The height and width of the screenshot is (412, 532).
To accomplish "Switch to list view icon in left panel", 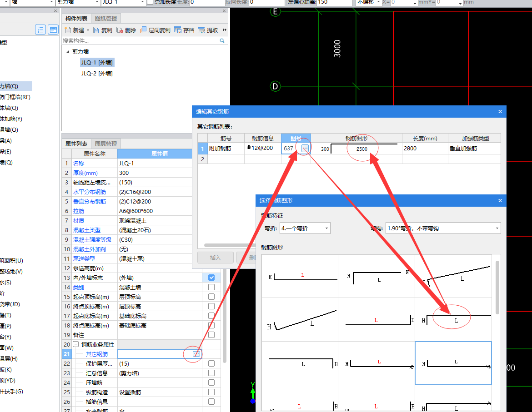I will pyautogui.click(x=40, y=30).
